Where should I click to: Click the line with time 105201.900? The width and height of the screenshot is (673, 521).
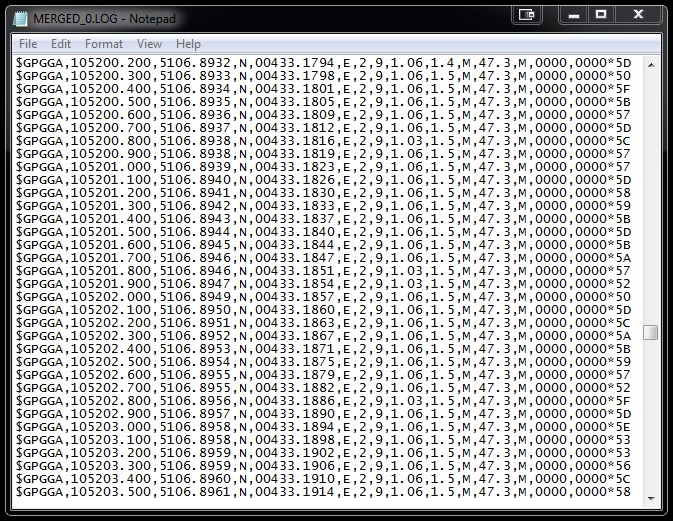324,284
